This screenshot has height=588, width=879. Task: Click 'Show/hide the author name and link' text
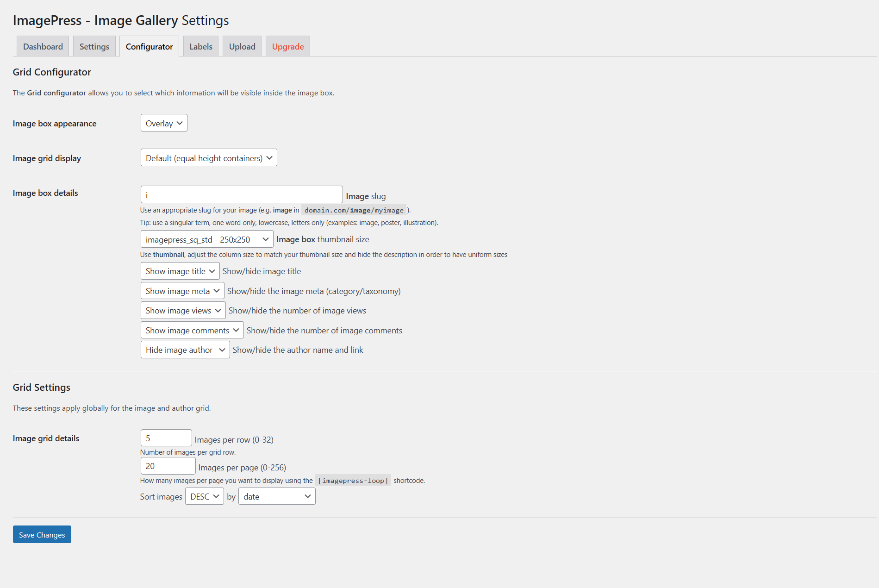click(298, 350)
